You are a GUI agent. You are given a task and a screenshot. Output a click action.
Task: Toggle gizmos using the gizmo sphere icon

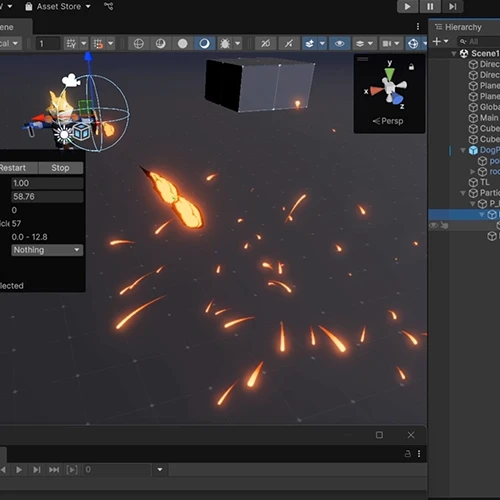(x=413, y=44)
